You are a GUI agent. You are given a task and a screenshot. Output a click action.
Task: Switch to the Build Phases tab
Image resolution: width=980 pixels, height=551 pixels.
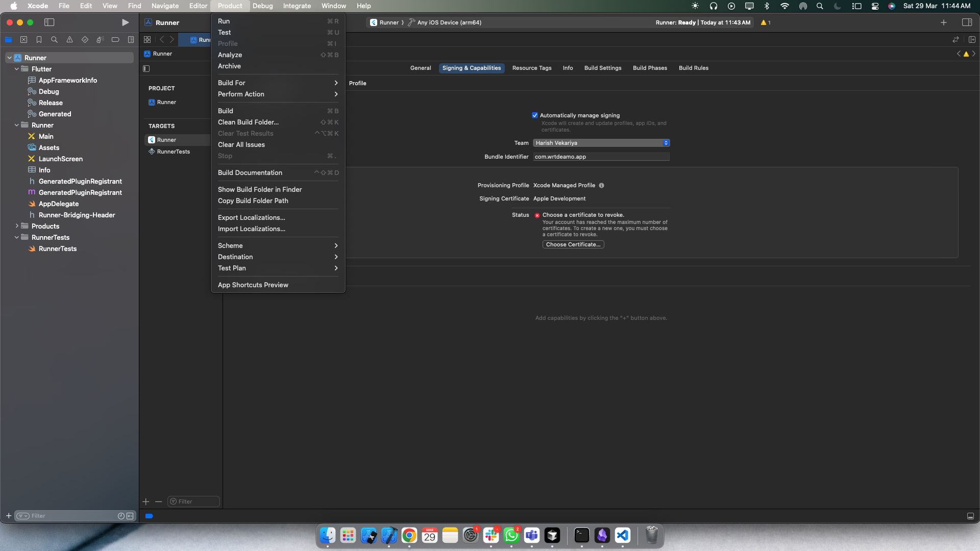coord(650,68)
